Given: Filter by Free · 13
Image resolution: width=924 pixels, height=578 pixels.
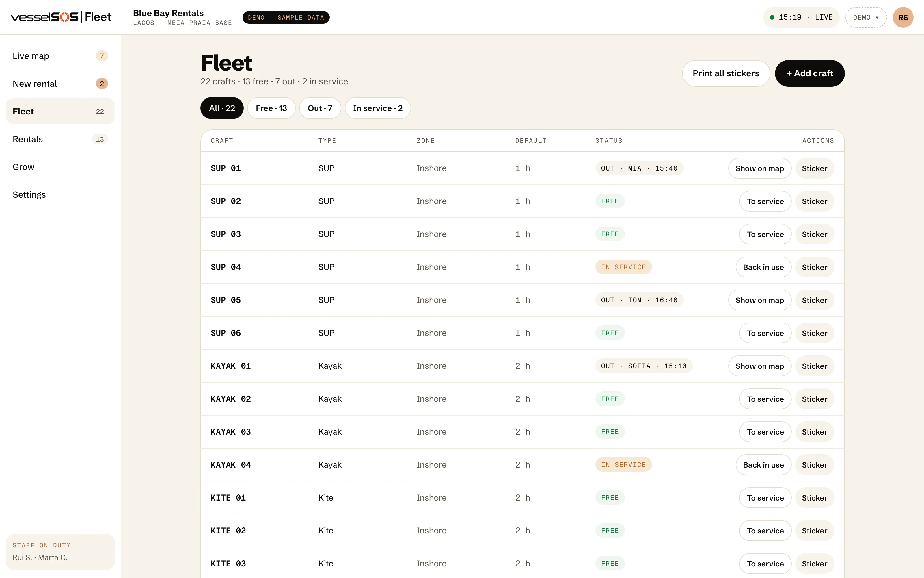Looking at the screenshot, I should (x=271, y=108).
